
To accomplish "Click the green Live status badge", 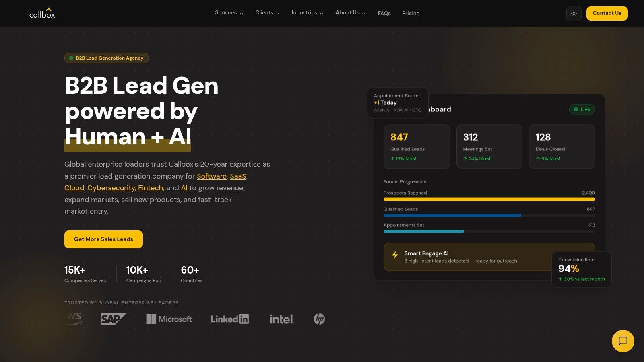I will pos(582,109).
